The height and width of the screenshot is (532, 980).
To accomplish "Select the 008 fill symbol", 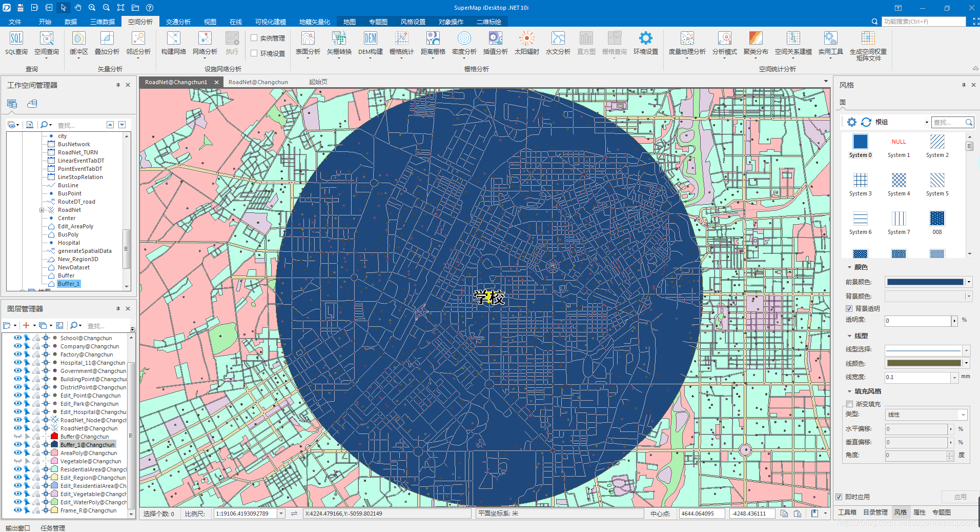I will point(937,223).
